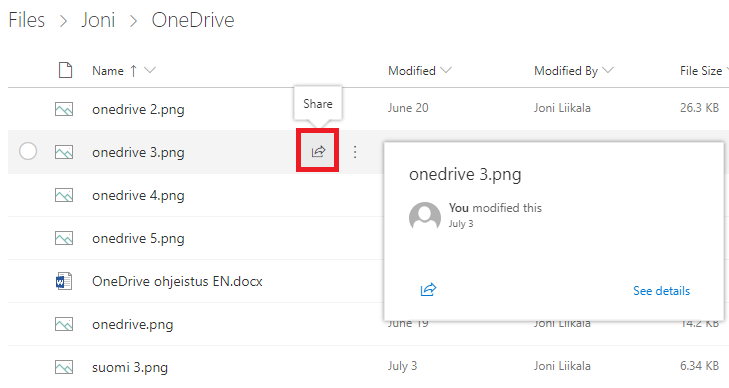
Task: Click the Name sort ascending arrow
Action: [x=133, y=71]
